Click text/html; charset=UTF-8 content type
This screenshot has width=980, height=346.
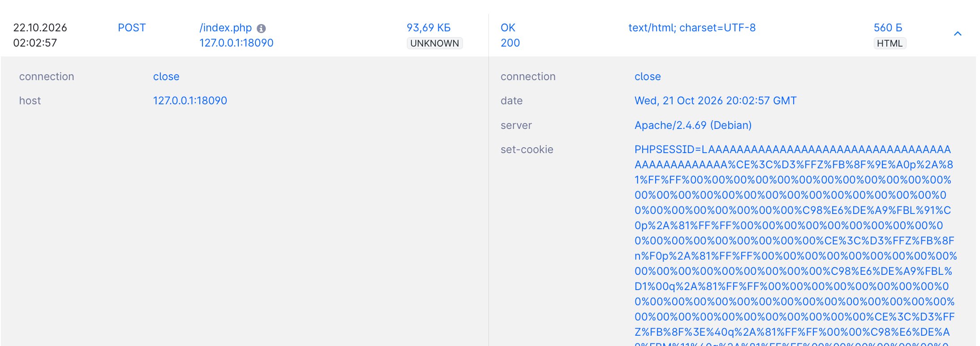(692, 28)
